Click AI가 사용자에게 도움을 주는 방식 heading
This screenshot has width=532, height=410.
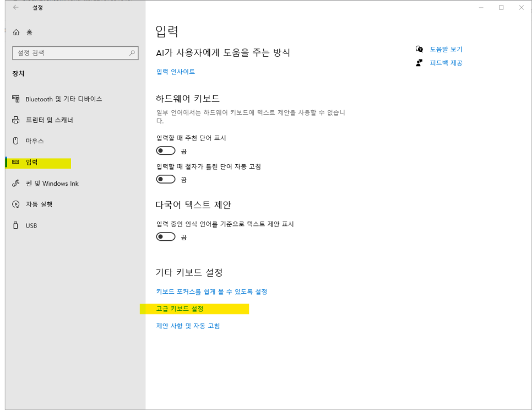coord(223,52)
